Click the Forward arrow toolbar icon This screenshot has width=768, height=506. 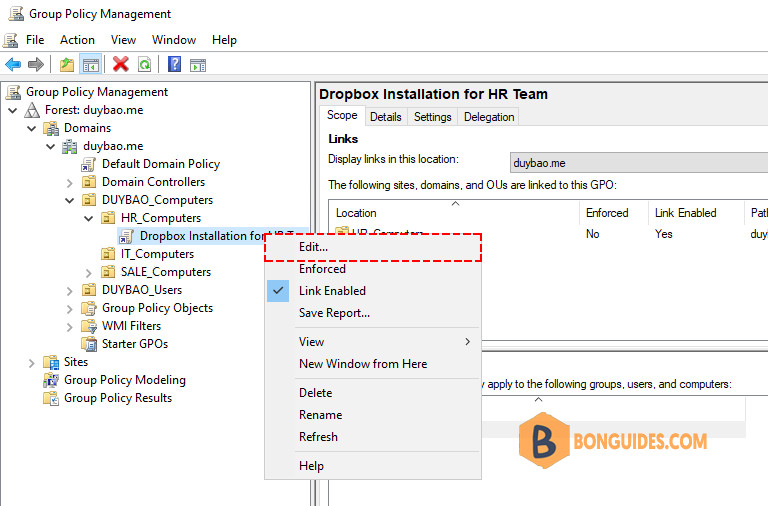(x=36, y=64)
